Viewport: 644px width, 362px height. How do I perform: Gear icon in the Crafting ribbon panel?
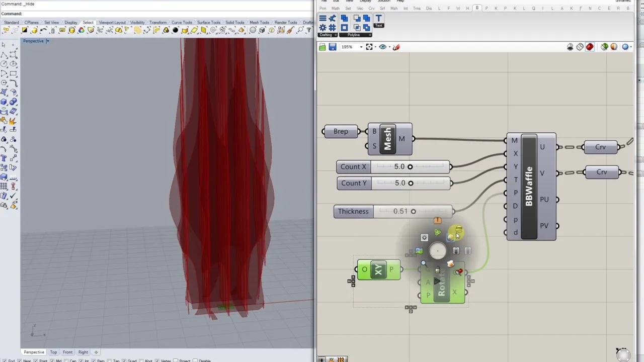pyautogui.click(x=323, y=28)
